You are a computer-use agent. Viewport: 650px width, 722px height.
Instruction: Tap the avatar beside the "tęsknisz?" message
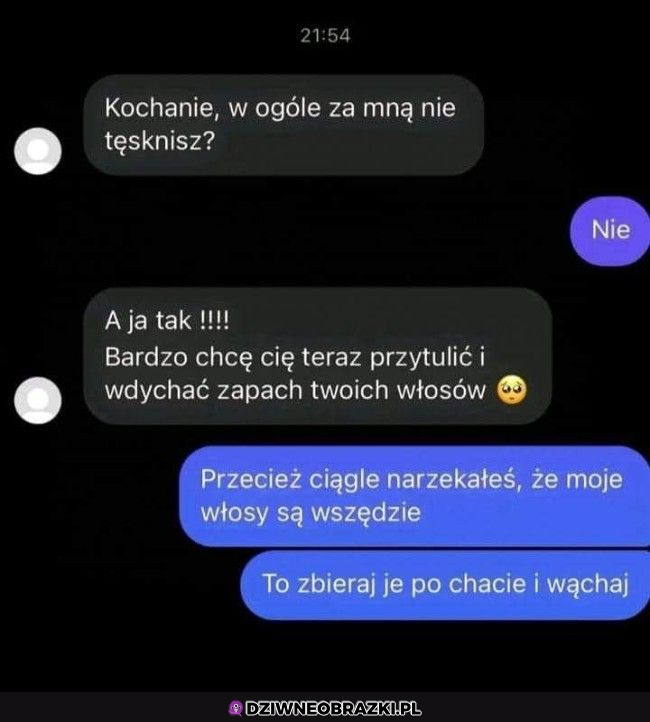coord(38,151)
